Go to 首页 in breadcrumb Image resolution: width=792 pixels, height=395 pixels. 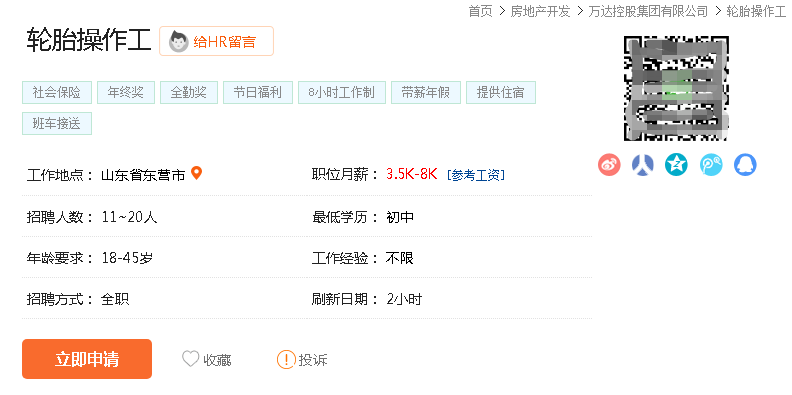point(480,11)
